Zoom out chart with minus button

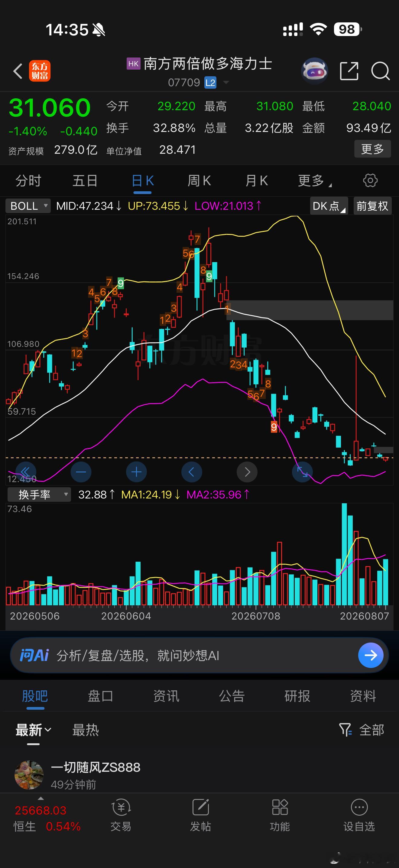click(x=81, y=472)
